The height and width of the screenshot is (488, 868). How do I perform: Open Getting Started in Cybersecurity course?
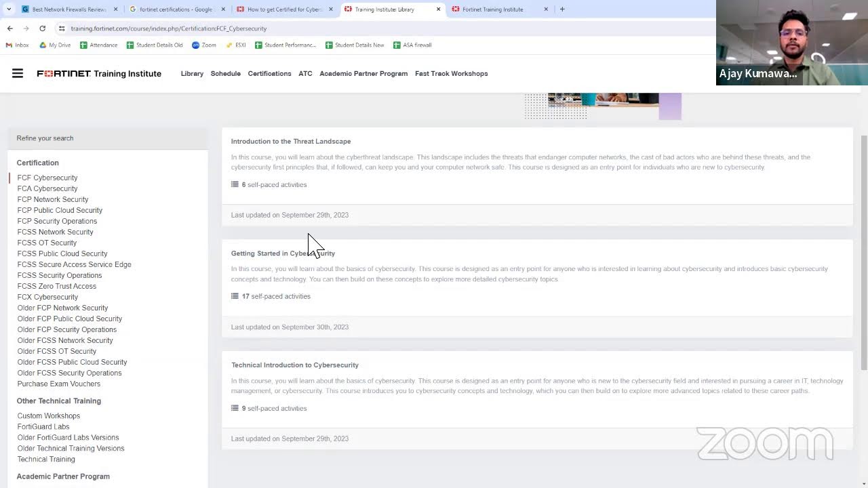[283, 253]
